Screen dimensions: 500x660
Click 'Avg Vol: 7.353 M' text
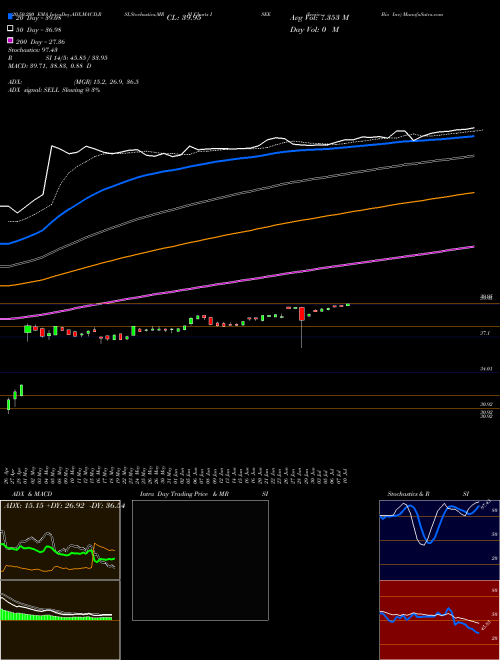point(319,18)
